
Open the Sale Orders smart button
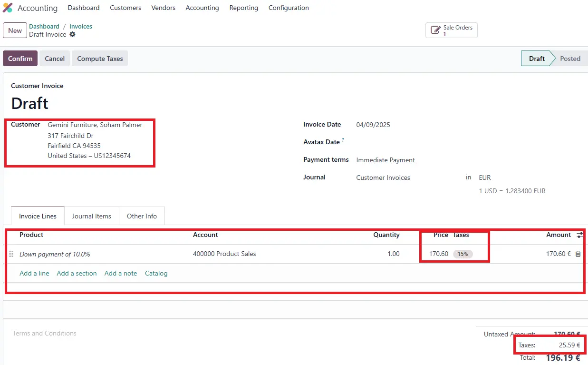(x=452, y=30)
